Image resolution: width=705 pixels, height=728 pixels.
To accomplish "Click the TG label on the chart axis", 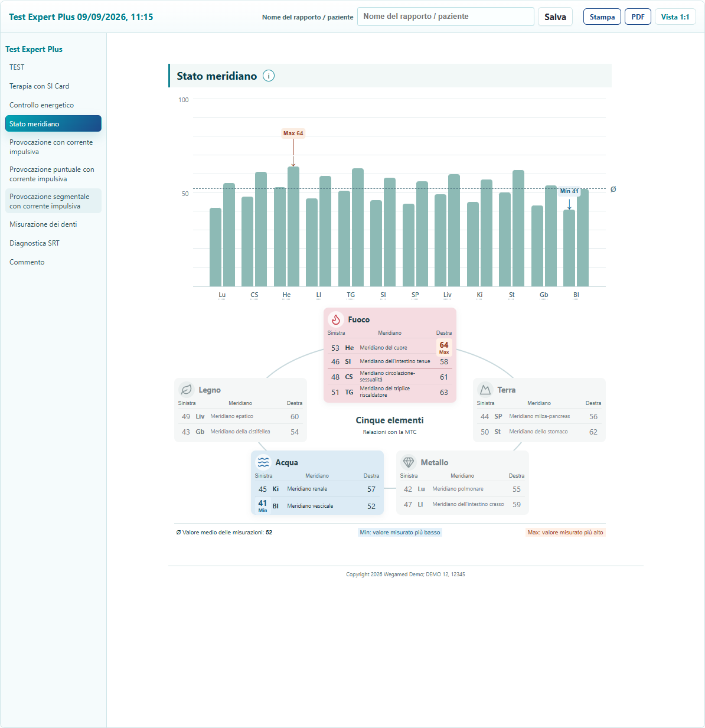I will [351, 295].
